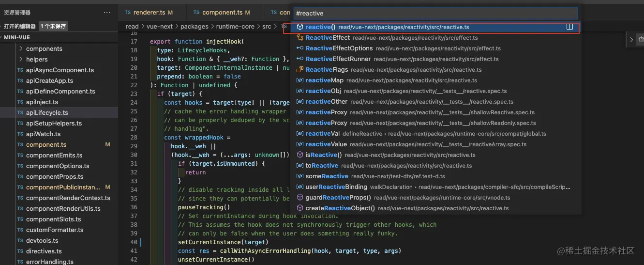
Task: Click the function icon beside createReactiveObject()
Action: (300, 208)
